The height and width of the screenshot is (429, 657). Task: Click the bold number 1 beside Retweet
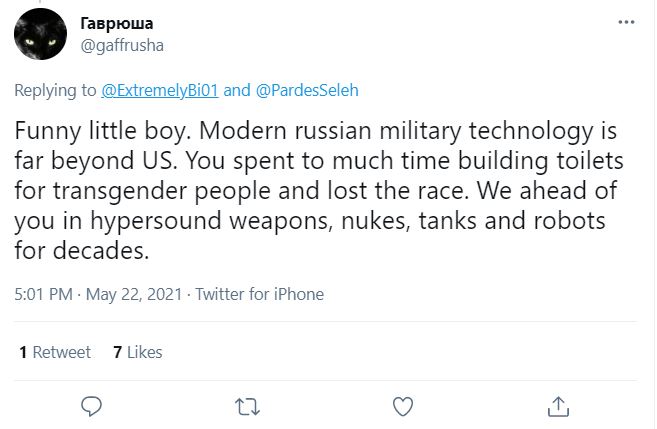tap(23, 352)
